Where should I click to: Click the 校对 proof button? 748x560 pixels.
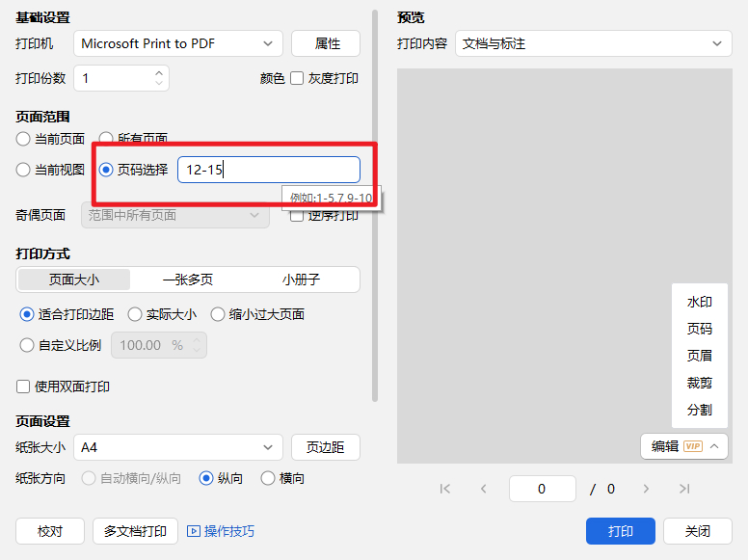tap(50, 531)
